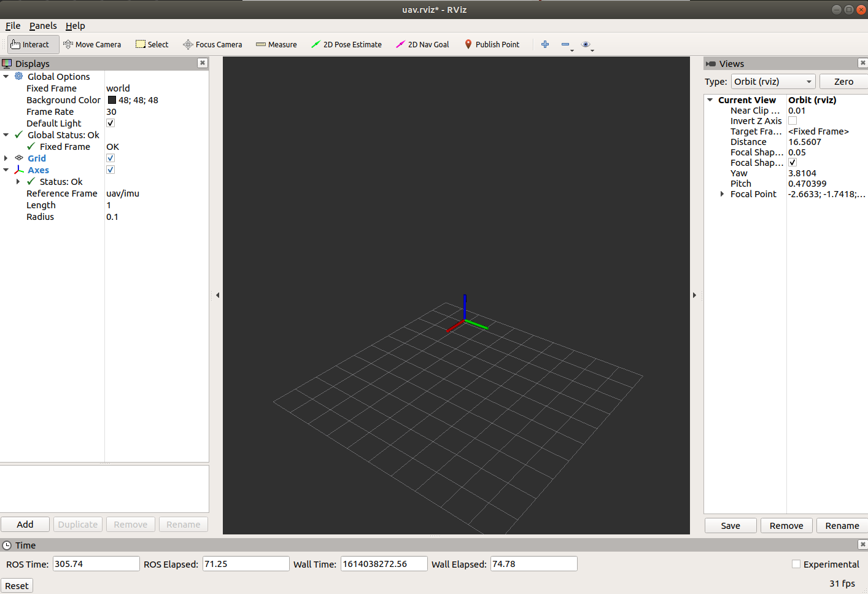Viewport: 868px width, 594px height.
Task: Open the Panels menu
Action: click(x=43, y=26)
